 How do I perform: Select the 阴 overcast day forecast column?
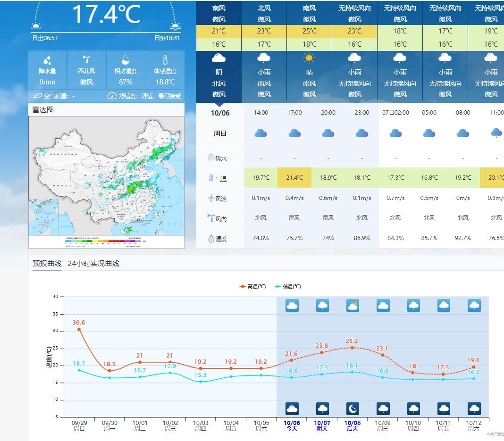(x=218, y=75)
